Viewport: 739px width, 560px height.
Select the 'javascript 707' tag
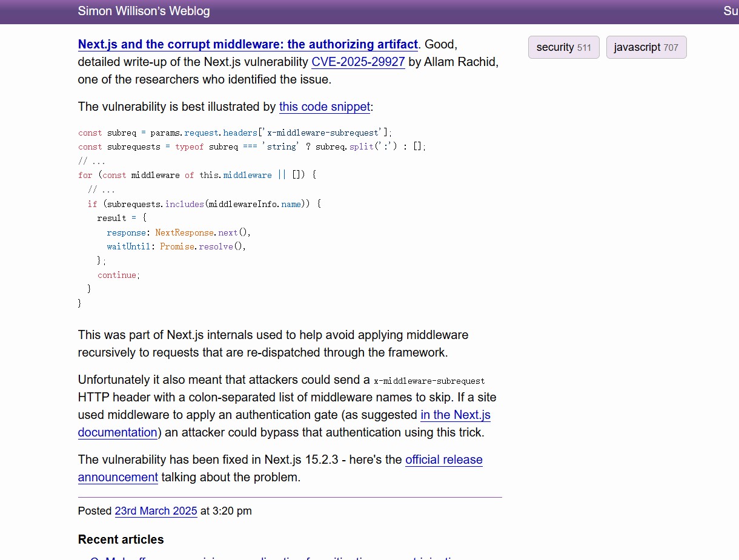click(646, 47)
